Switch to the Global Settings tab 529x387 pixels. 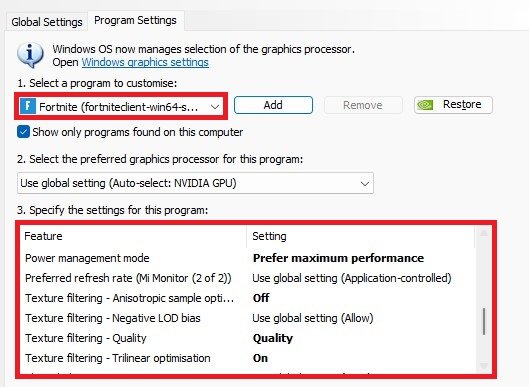click(x=47, y=22)
